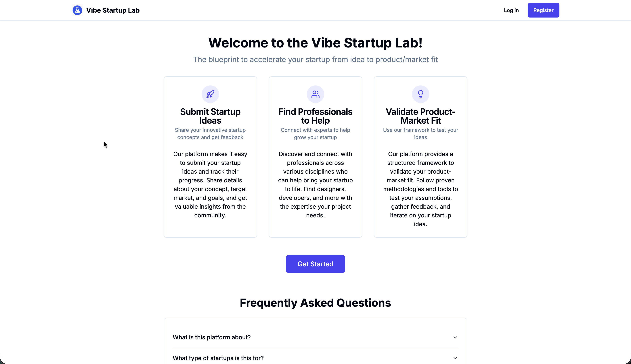Select the Validate Product-Market Fit card
631x364 pixels.
coord(420,157)
